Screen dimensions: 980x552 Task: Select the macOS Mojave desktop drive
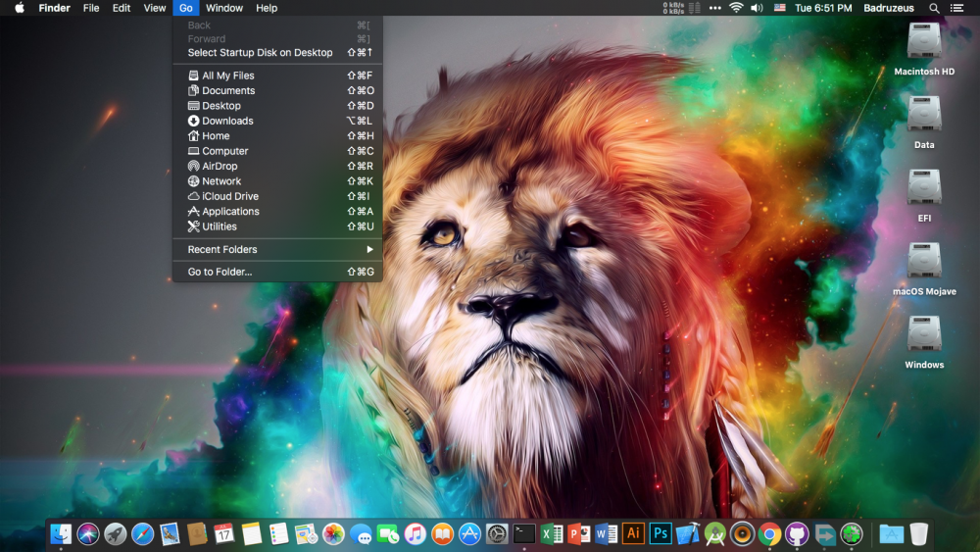(x=924, y=269)
